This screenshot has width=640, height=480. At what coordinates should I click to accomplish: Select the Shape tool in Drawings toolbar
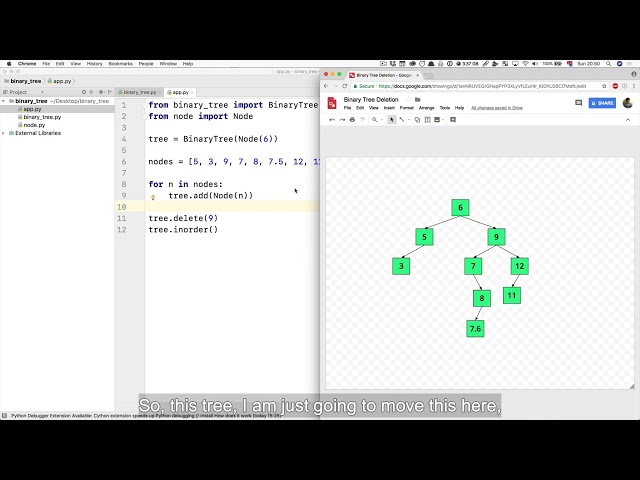pos(417,120)
